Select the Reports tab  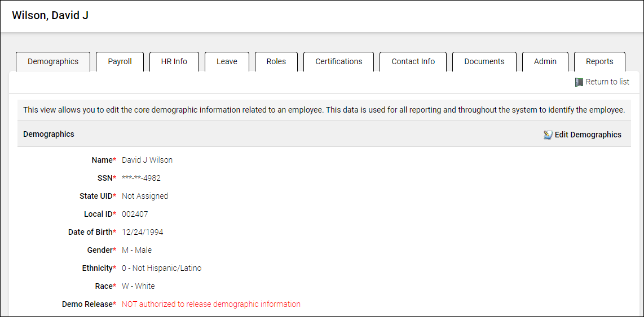599,62
